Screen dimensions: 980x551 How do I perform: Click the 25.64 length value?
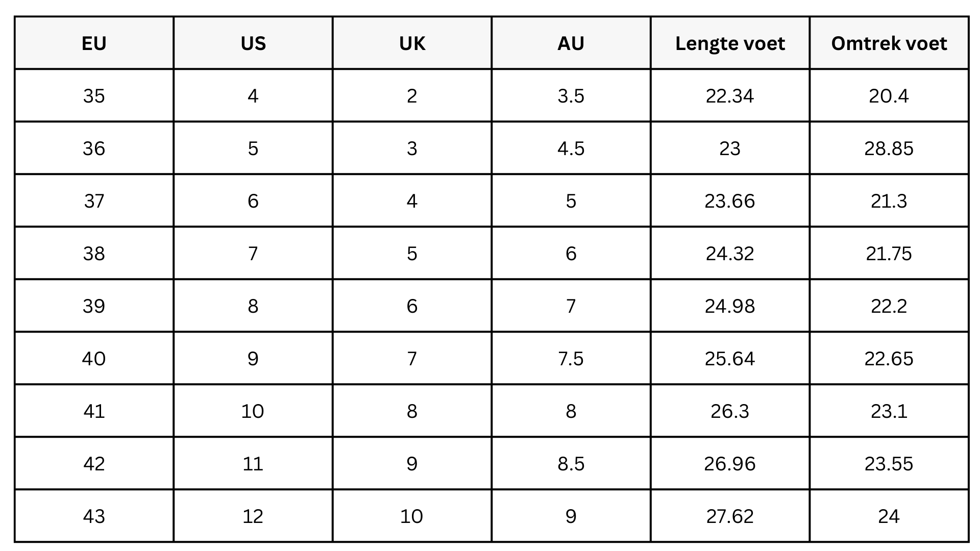pos(730,359)
